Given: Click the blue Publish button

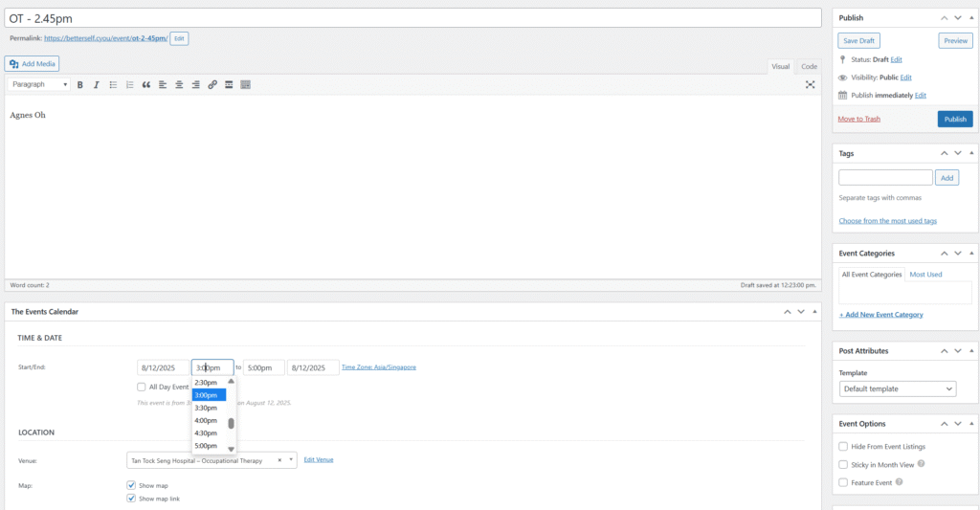Looking at the screenshot, I should 954,120.
